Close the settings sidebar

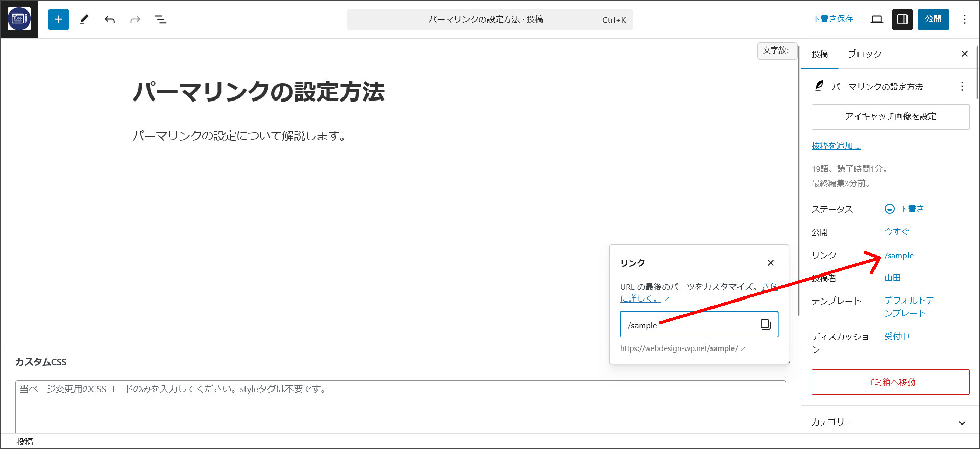[965, 54]
